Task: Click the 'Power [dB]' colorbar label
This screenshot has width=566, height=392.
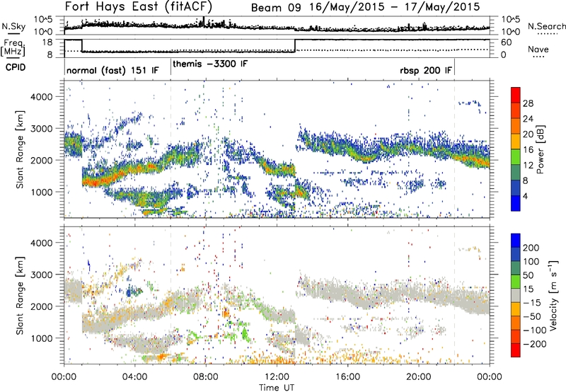Action: pos(541,149)
